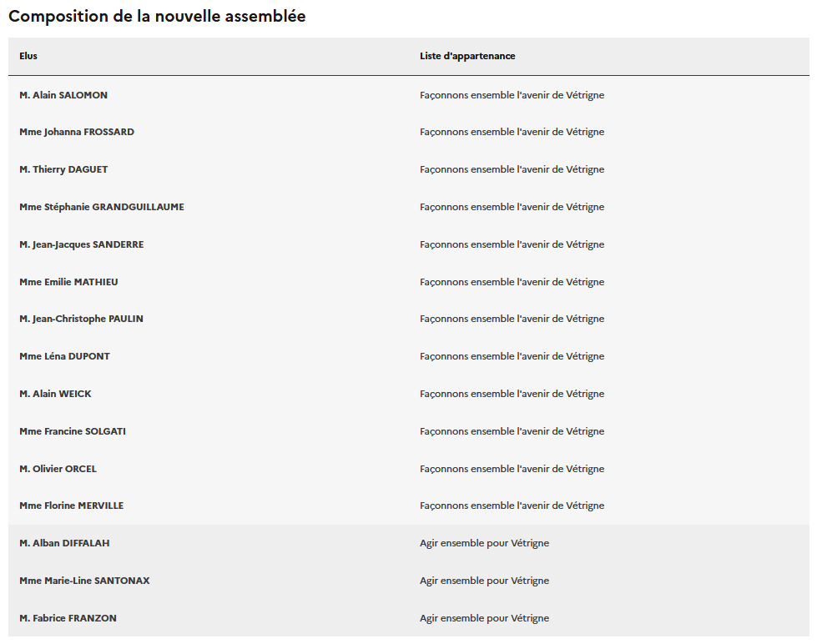Select M. Jean-Christophe PAULIN
The height and width of the screenshot is (644, 817).
pos(81,319)
